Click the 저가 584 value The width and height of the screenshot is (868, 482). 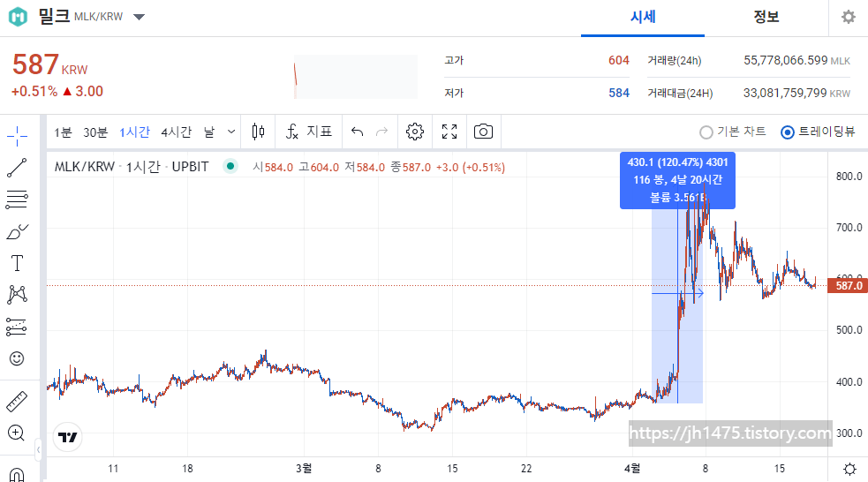619,93
